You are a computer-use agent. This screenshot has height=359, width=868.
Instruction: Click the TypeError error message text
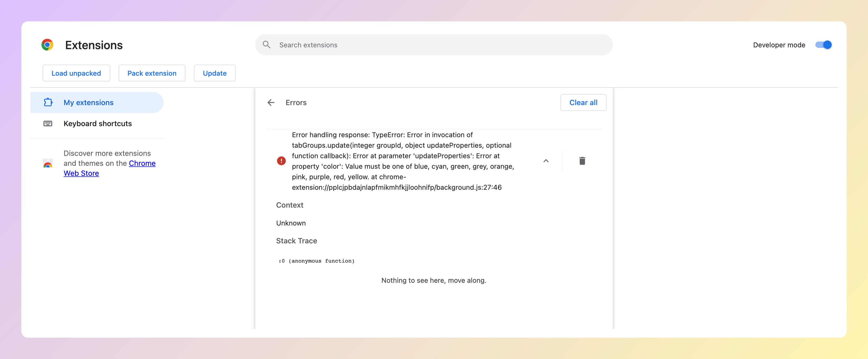(403, 161)
